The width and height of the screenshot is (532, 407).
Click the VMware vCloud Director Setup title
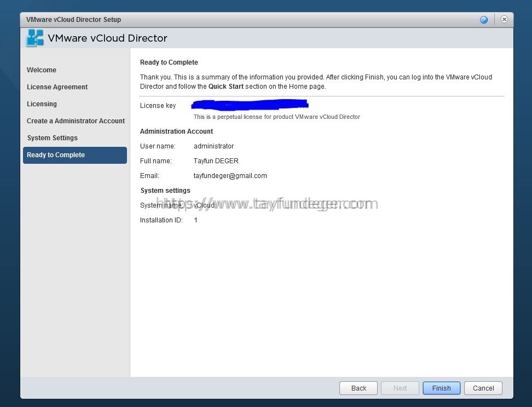(74, 20)
